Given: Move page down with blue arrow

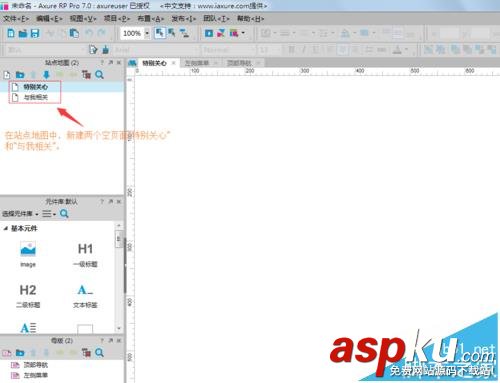Looking at the screenshot, I should 46,75.
